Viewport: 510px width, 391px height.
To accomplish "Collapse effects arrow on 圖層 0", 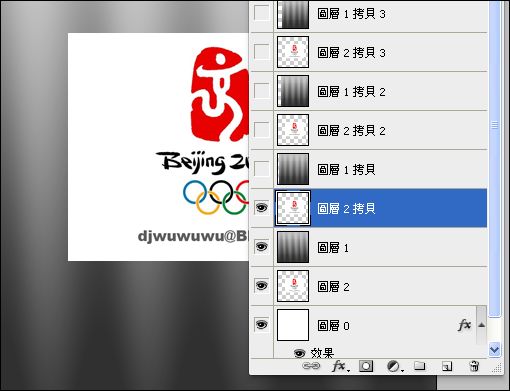I will (481, 325).
